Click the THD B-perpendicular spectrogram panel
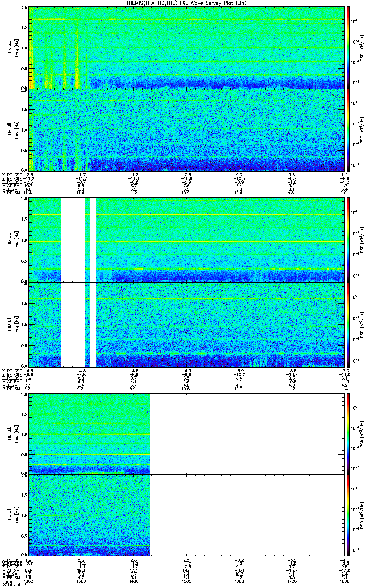The height and width of the screenshot is (588, 368). pyautogui.click(x=187, y=239)
